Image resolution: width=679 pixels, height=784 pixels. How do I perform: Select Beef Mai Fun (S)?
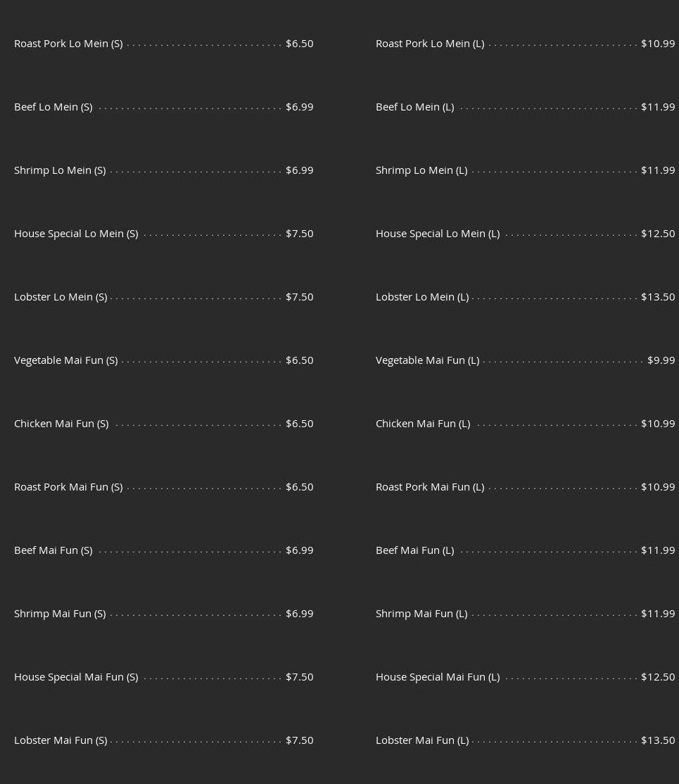53,550
